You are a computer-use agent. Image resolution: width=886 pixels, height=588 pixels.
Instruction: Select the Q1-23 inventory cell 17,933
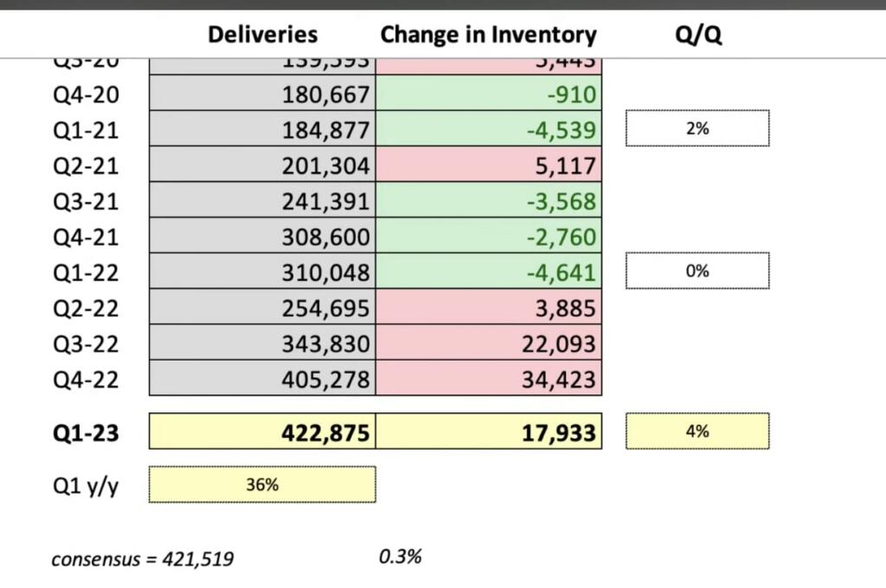tap(489, 431)
